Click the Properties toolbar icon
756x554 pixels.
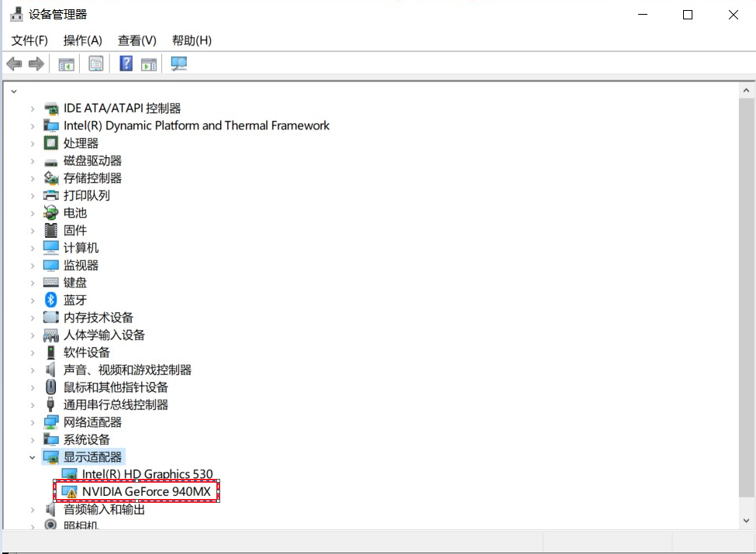(x=96, y=64)
